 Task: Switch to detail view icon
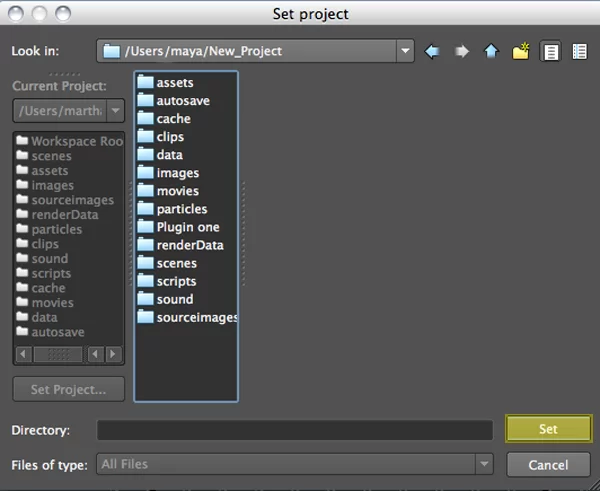tap(579, 51)
